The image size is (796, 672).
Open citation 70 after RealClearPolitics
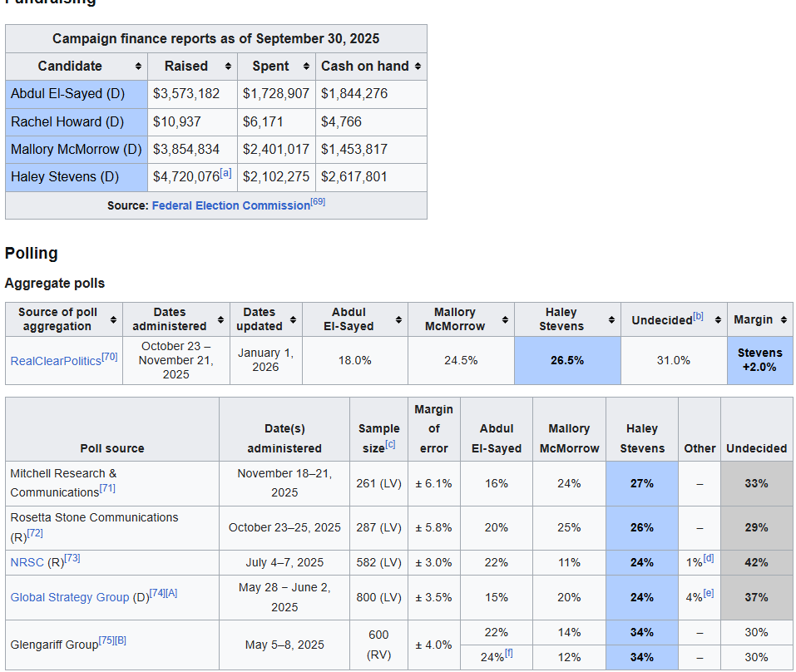110,357
